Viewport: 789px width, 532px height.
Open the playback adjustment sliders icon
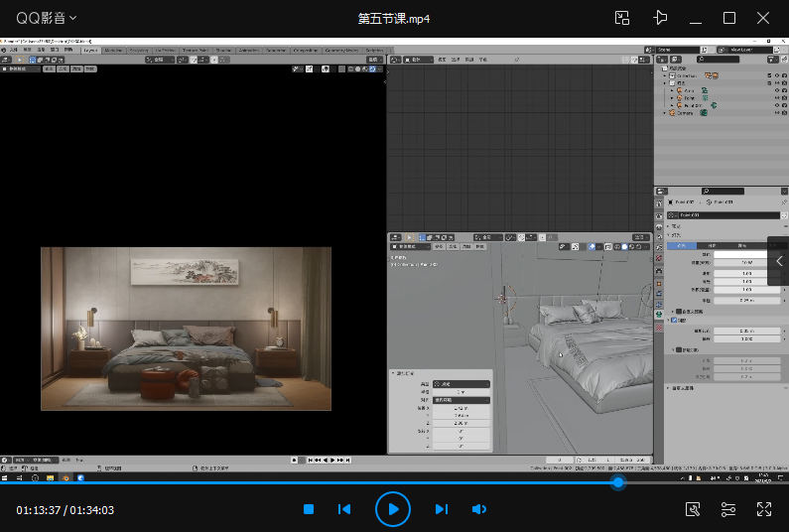coord(728,509)
